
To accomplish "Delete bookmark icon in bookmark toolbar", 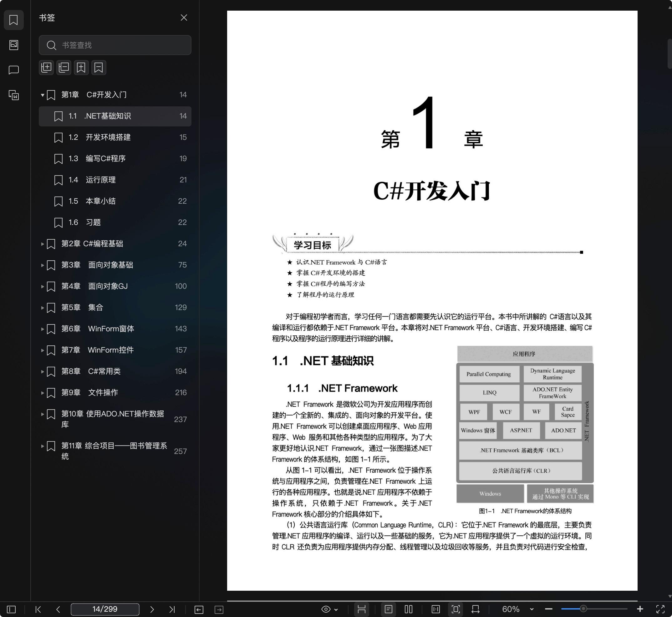I will 99,68.
